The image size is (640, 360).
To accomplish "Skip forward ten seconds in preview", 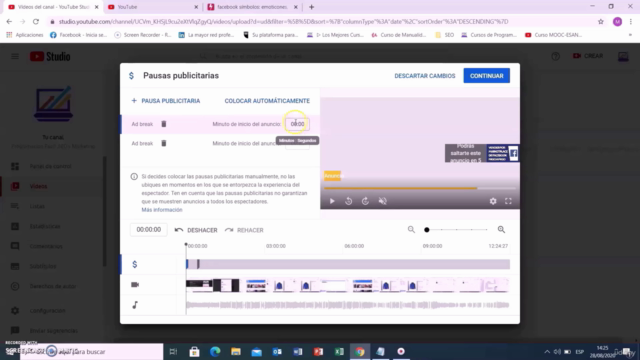I will pos(365,201).
